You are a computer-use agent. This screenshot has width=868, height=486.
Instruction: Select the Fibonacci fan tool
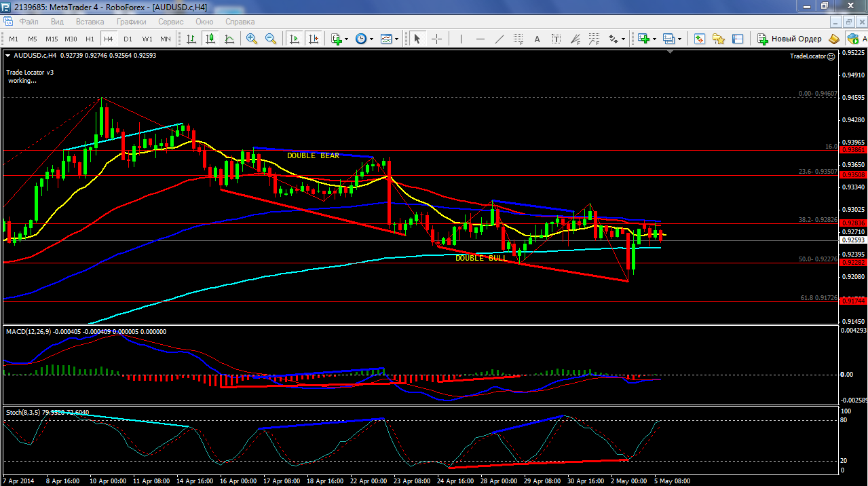tap(575, 39)
